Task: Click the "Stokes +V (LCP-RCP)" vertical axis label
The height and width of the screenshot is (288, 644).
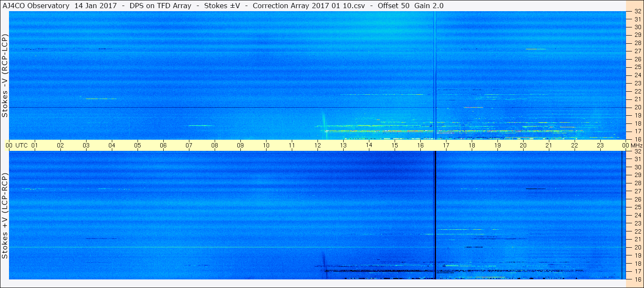Action: pos(5,216)
